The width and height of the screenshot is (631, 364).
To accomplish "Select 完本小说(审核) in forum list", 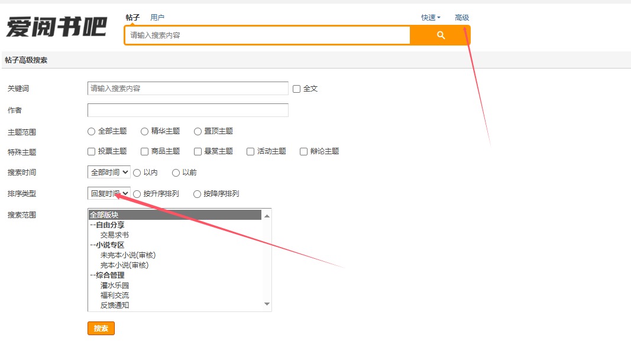I will pyautogui.click(x=124, y=265).
